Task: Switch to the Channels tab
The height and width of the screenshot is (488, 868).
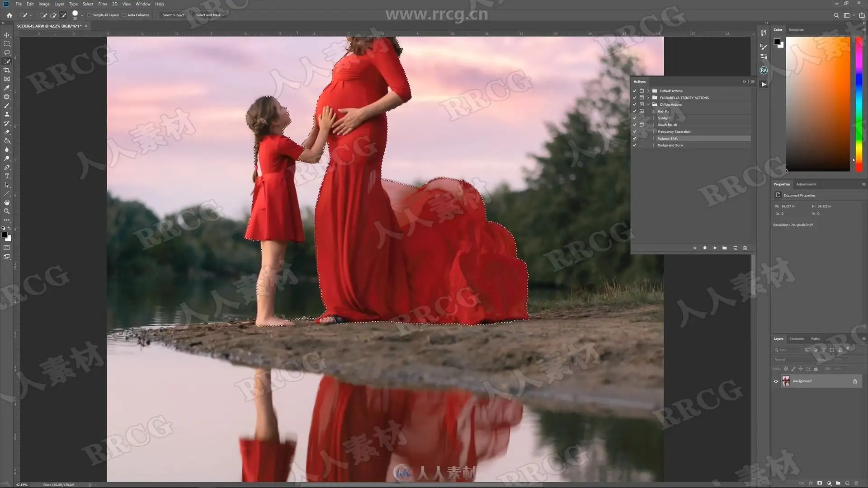Action: (797, 339)
